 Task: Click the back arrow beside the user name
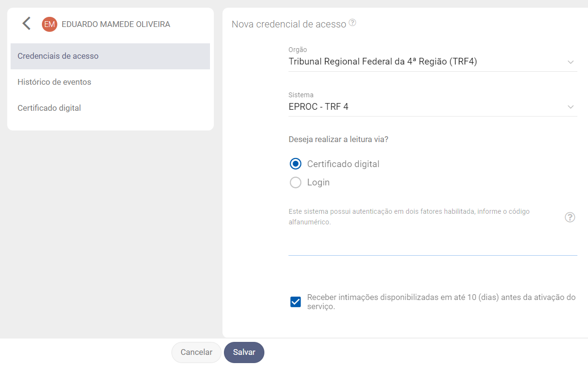point(26,24)
